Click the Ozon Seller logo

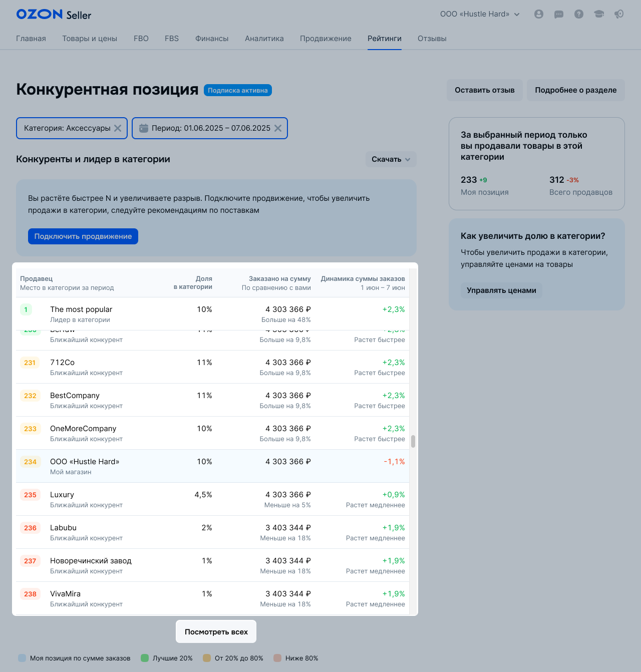coord(54,15)
